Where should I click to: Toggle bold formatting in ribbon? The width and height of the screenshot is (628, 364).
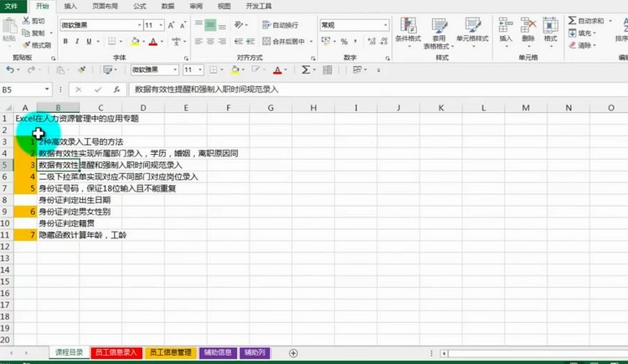[x=65, y=41]
